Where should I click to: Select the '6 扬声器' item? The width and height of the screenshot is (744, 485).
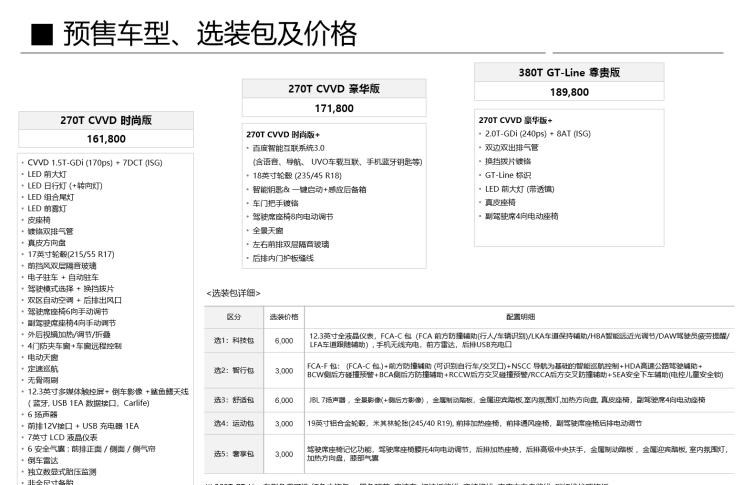point(42,414)
